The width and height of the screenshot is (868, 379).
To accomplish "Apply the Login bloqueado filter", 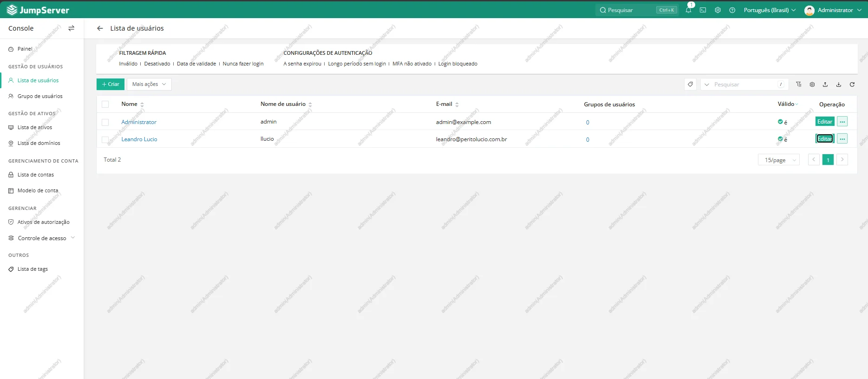I will tap(458, 64).
